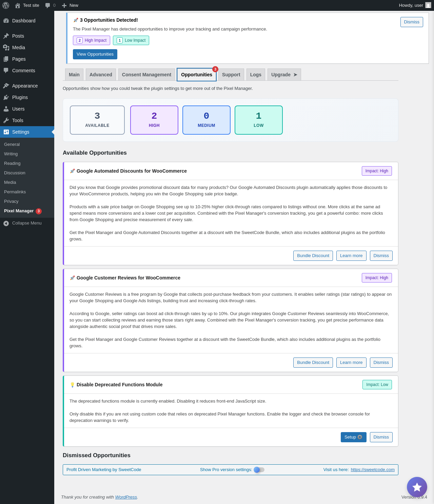Click Bundle Discount for Google Automated Discounts

313,256
